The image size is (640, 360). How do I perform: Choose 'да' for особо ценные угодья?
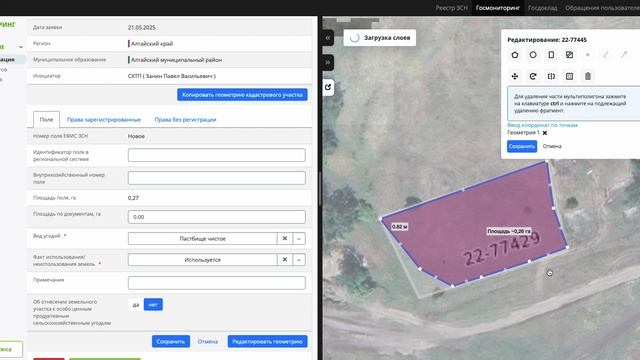tap(136, 304)
